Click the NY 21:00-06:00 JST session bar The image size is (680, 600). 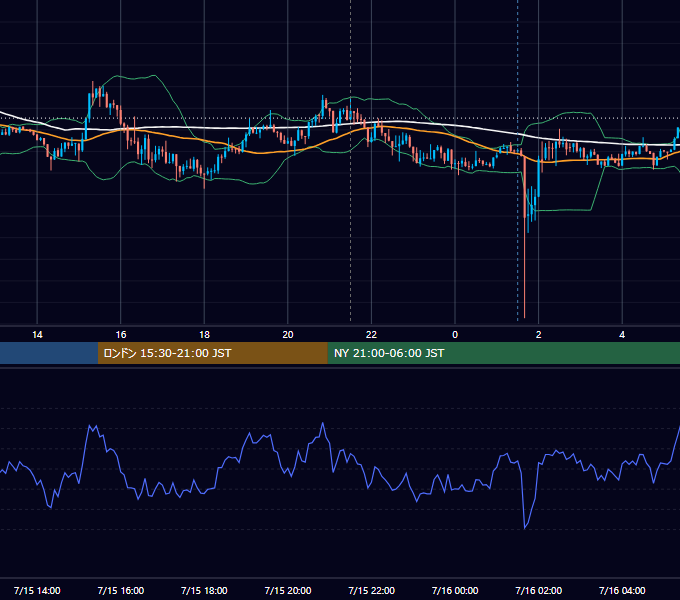point(503,353)
